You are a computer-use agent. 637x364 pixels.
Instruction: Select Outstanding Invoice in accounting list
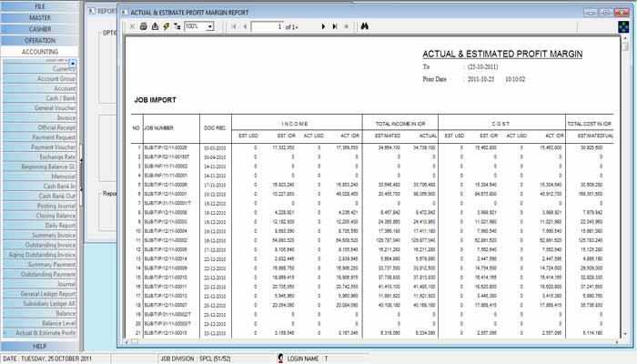click(x=42, y=246)
